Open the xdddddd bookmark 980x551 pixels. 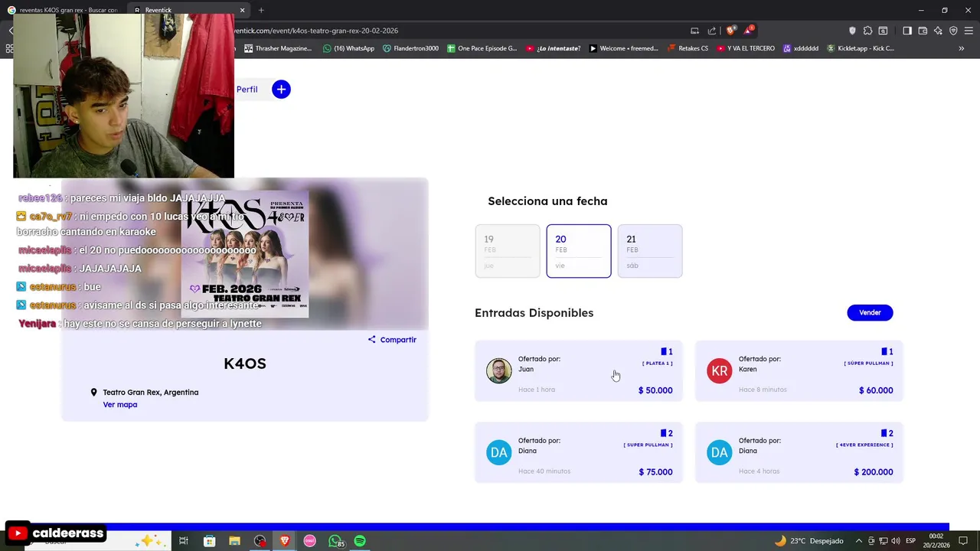point(800,48)
